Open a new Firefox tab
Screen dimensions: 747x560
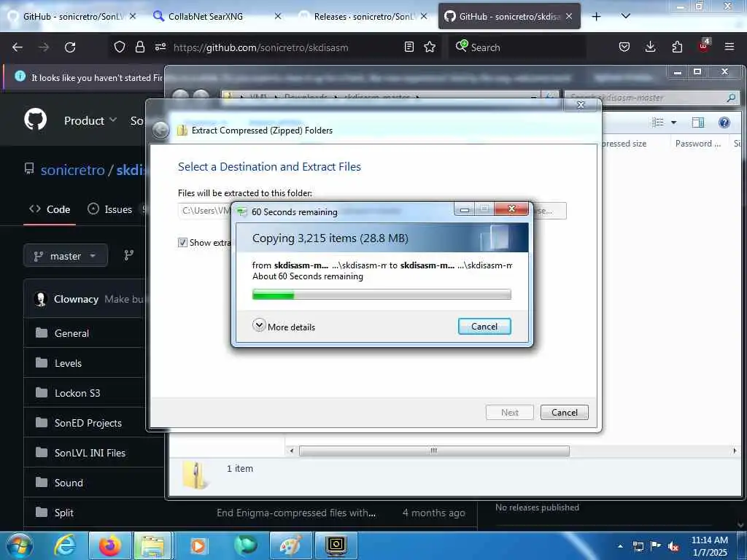tap(596, 16)
